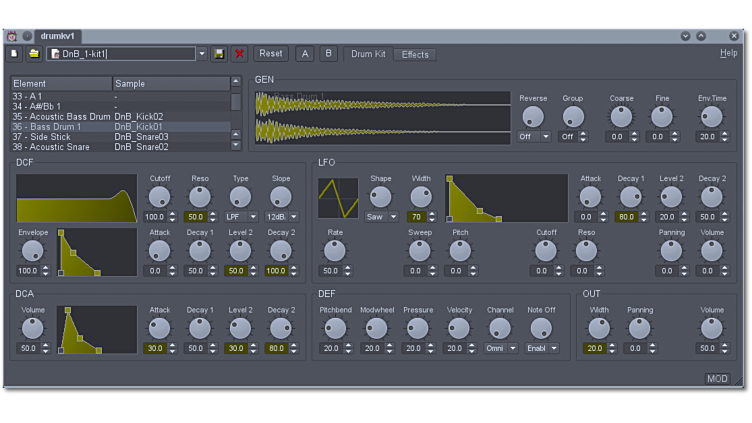The height and width of the screenshot is (423, 752).
Task: Click the DCA Volume knob
Action: [33, 328]
